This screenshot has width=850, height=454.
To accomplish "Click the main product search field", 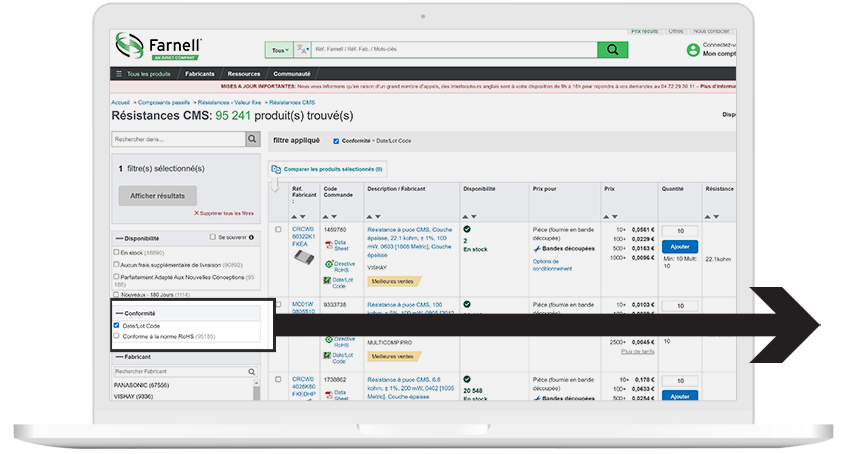I will [x=452, y=50].
